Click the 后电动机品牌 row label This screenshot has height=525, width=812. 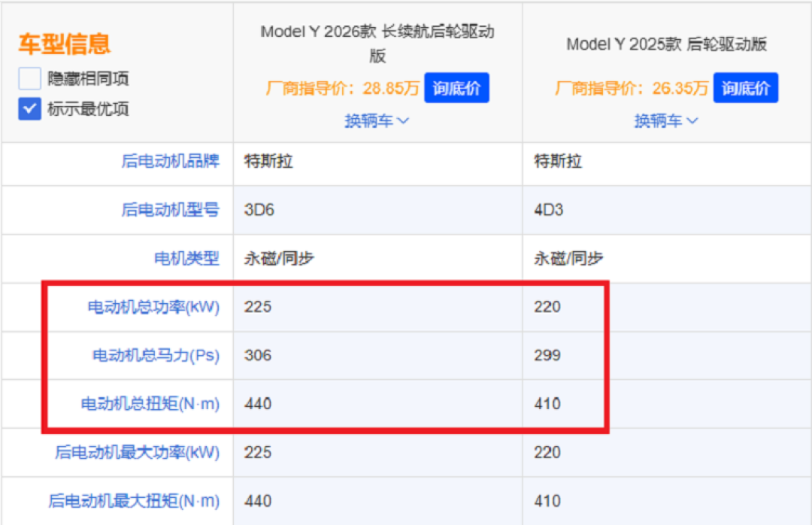point(171,161)
